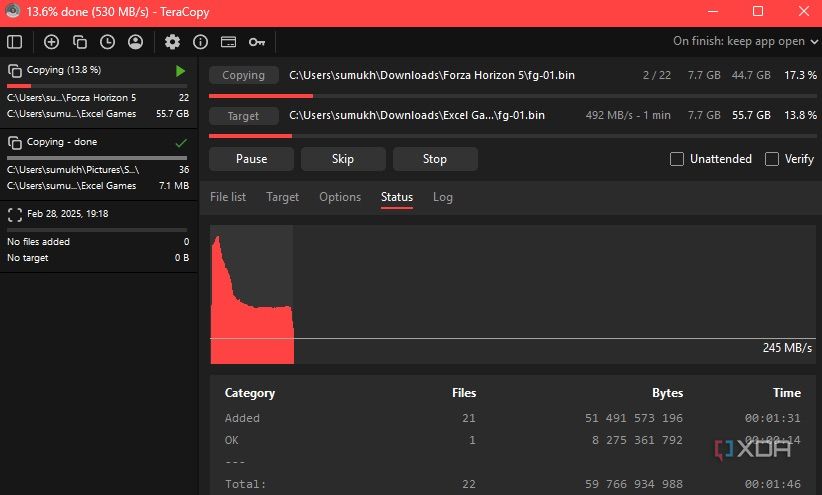Click the card icon in toolbar
This screenshot has width=822, height=495.
point(228,42)
